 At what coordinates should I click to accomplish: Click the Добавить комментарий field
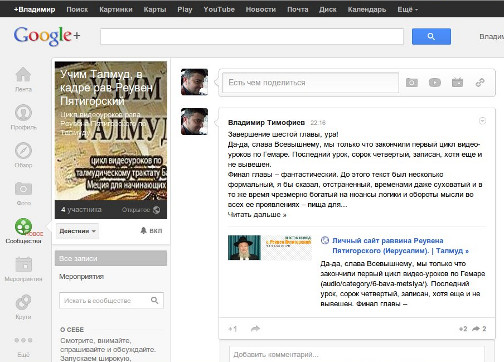pos(356,354)
